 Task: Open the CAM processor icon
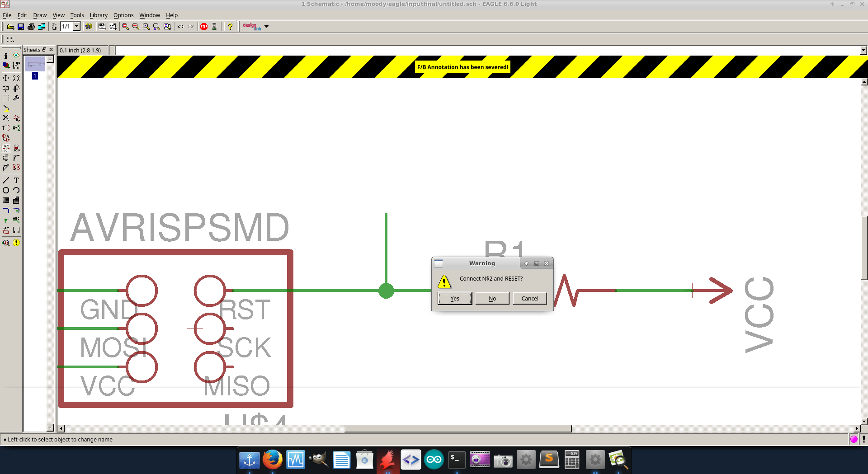(x=42, y=27)
